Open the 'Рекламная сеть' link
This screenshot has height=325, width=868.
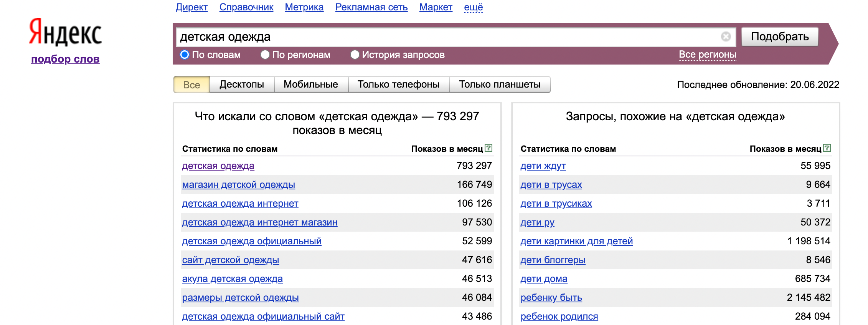coord(371,7)
